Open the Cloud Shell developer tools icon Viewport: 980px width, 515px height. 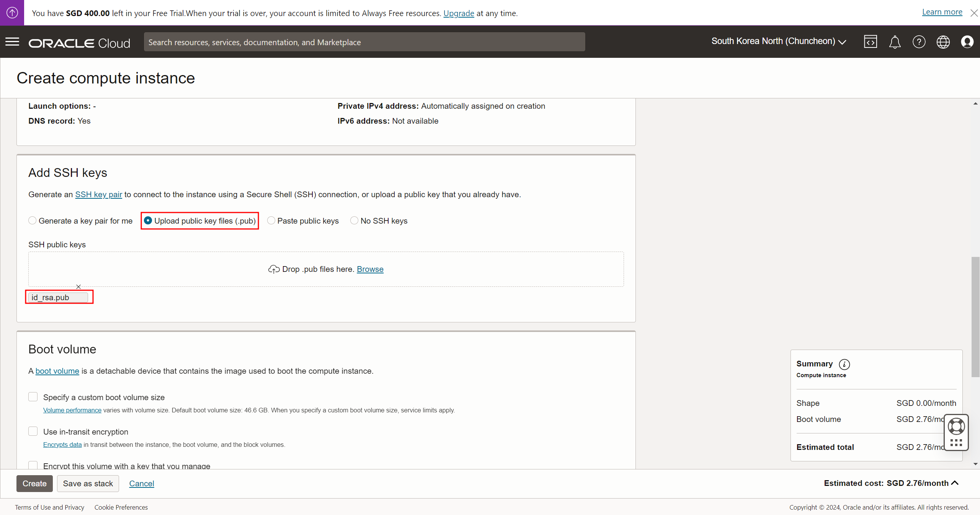pyautogui.click(x=870, y=42)
